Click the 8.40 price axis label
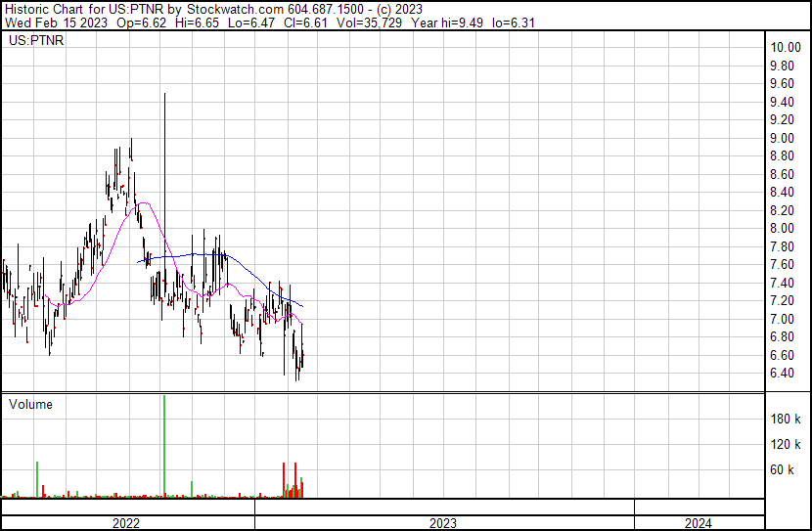The height and width of the screenshot is (531, 812). pyautogui.click(x=782, y=192)
